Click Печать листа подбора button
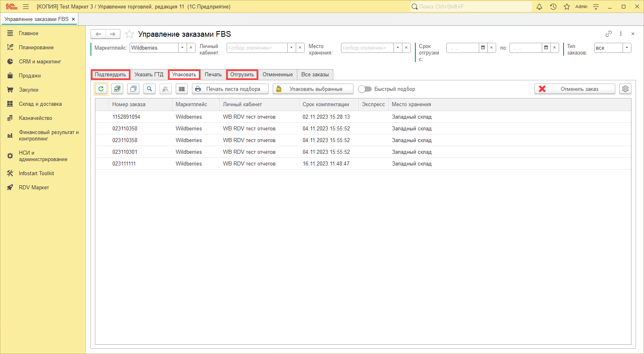Image resolution: width=644 pixels, height=354 pixels. click(230, 89)
